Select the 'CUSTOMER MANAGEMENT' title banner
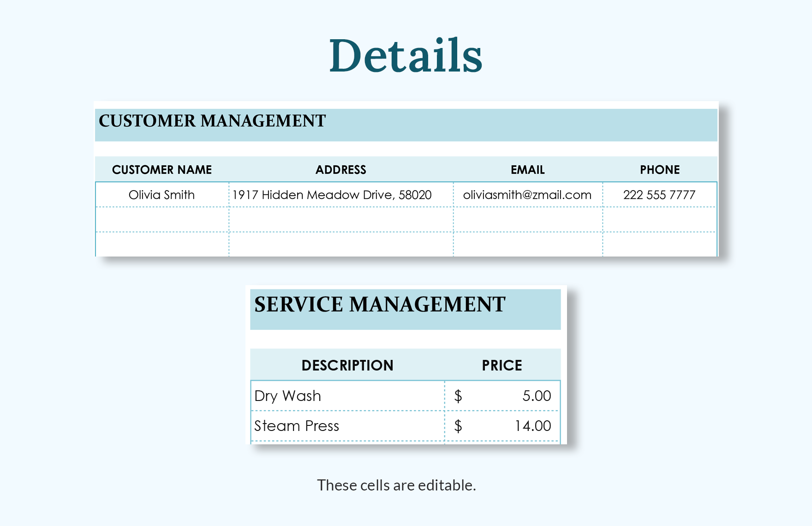This screenshot has height=526, width=812. point(406,125)
